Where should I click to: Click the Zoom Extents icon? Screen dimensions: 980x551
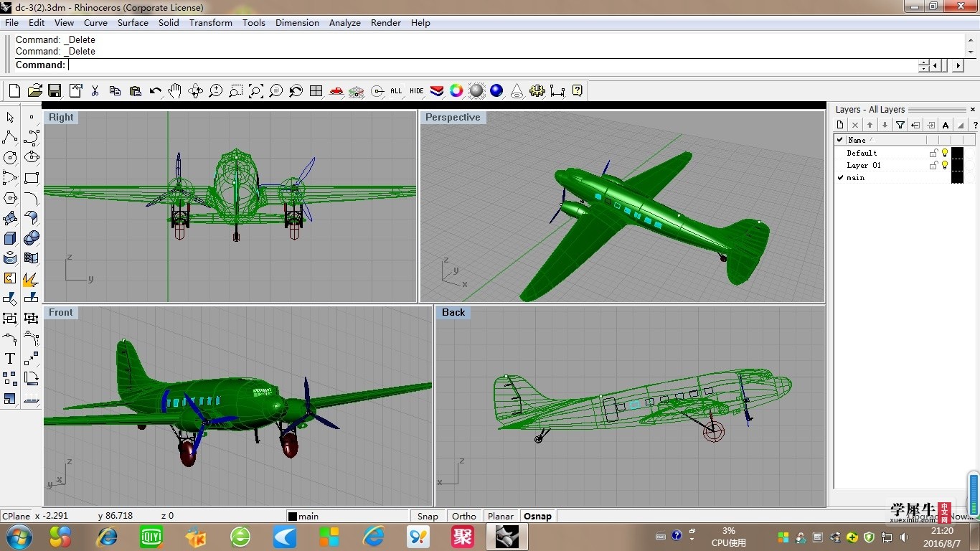(x=255, y=91)
